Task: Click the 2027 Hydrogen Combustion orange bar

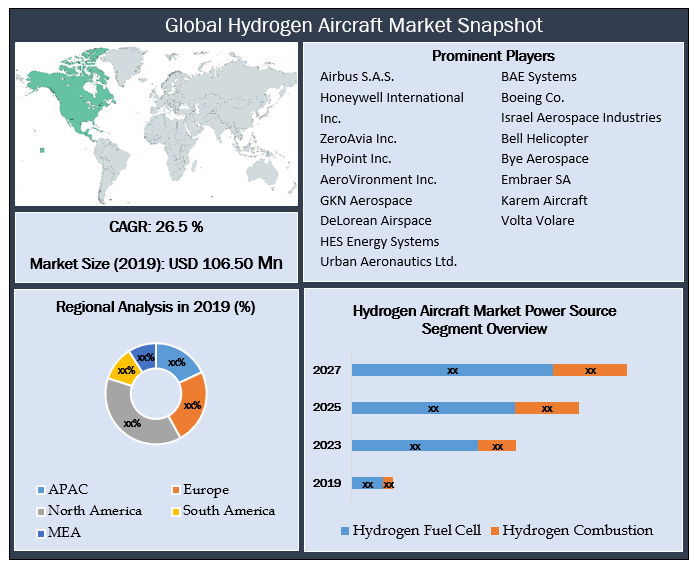Action: 590,370
